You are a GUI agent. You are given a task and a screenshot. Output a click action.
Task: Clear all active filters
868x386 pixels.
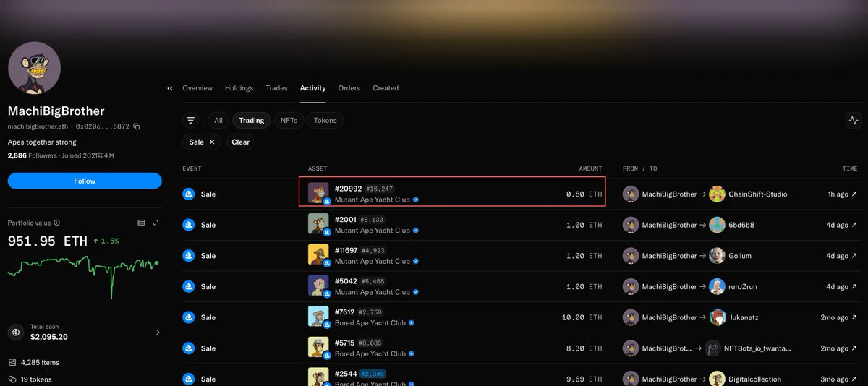(240, 142)
